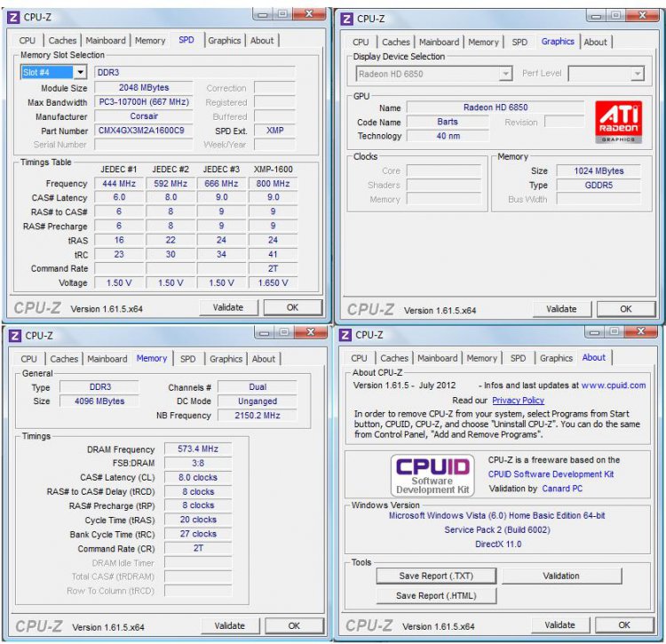Open CPUID Software Development Kit link

pos(551,474)
